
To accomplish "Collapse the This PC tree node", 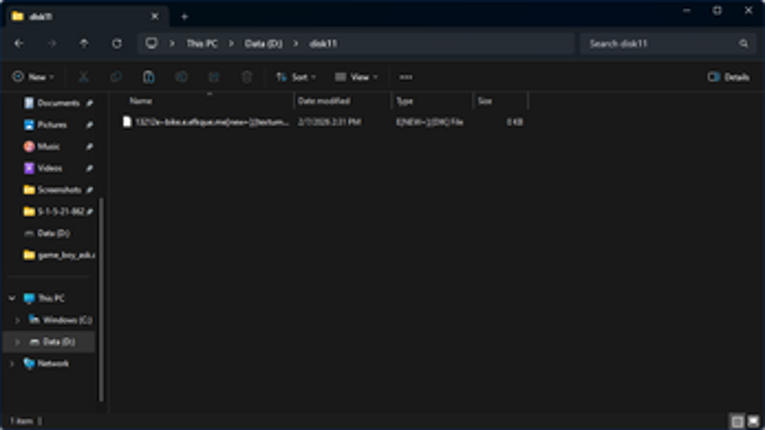I will pyautogui.click(x=12, y=298).
